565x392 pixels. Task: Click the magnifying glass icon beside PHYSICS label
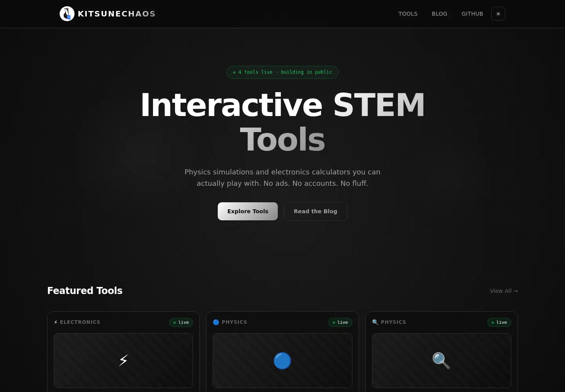(x=375, y=322)
